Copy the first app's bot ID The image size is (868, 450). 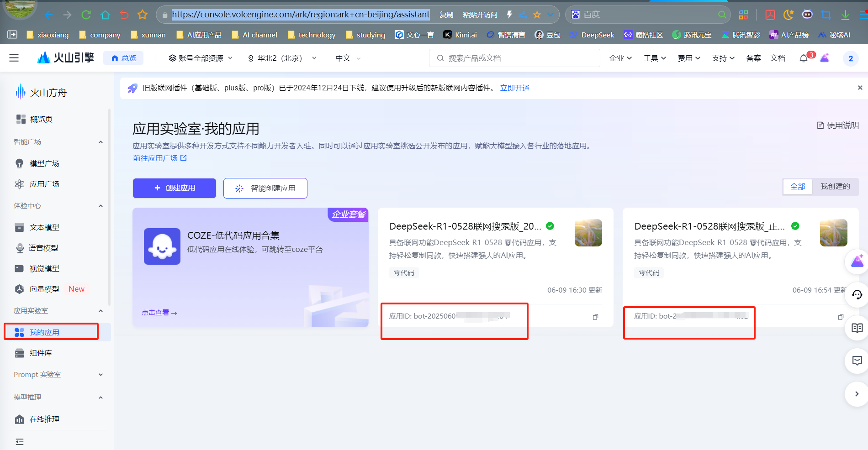click(595, 317)
